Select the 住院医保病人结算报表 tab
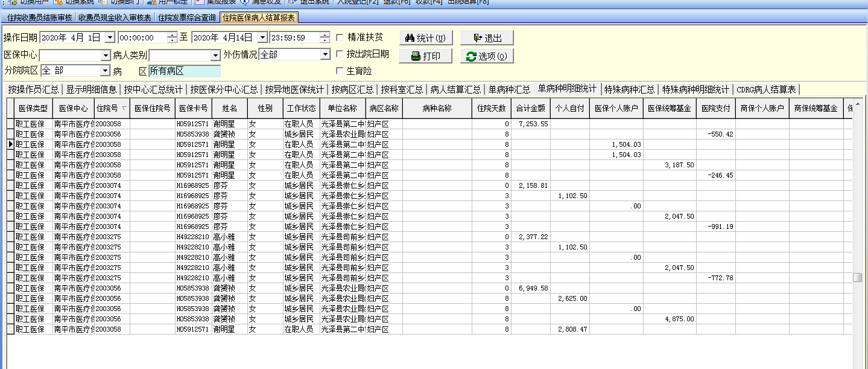 (259, 18)
